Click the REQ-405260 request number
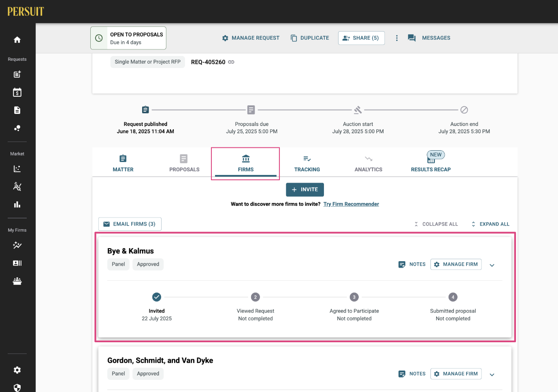The height and width of the screenshot is (392, 558). click(208, 62)
